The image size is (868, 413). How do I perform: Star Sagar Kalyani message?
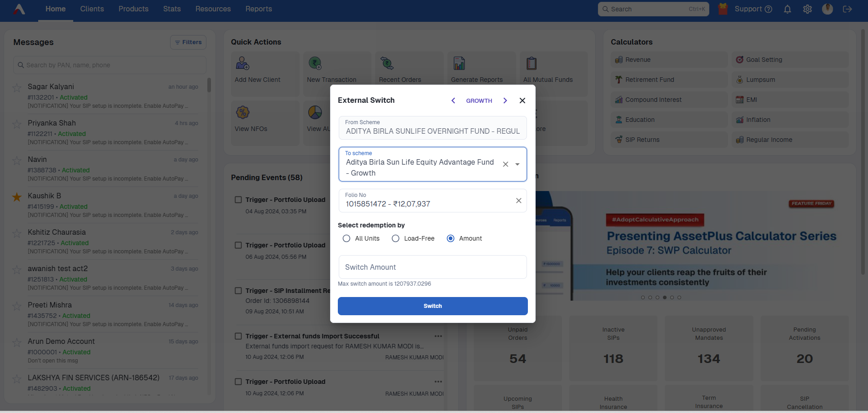pyautogui.click(x=17, y=88)
